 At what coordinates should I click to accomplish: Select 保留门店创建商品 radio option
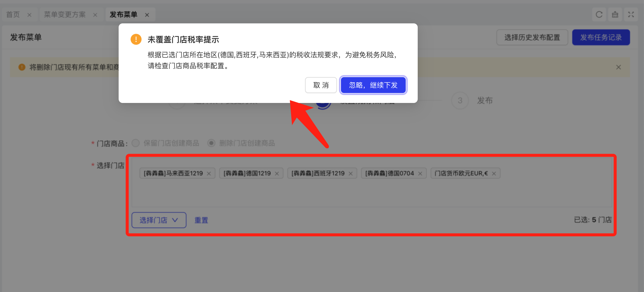pos(136,143)
